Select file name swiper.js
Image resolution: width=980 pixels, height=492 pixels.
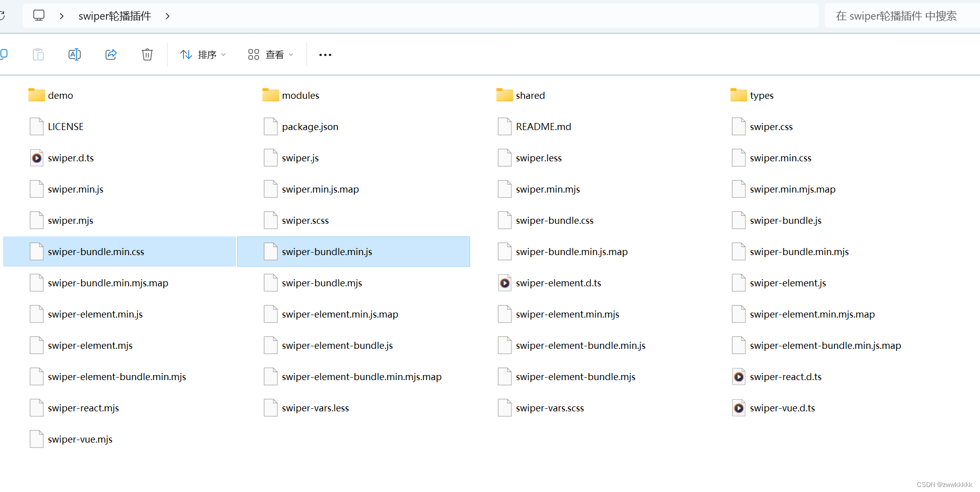(300, 158)
